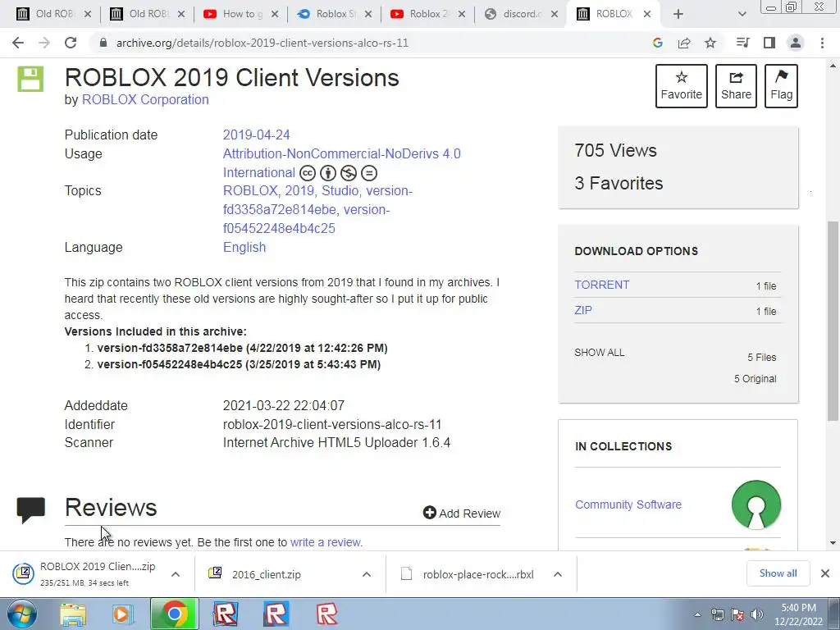Go back to the previous page
840x630 pixels.
(18, 43)
